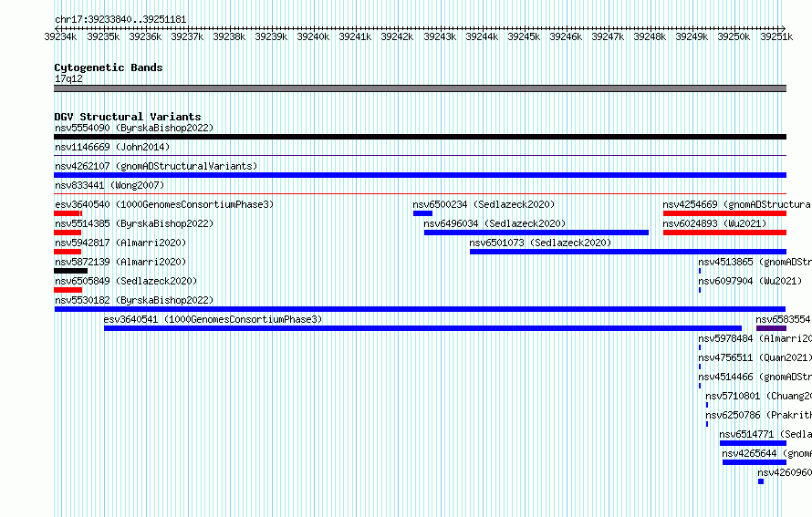Screen dimensions: 812x517
Task: Open nsv5978484 Almarri variant label
Action: [x=755, y=338]
